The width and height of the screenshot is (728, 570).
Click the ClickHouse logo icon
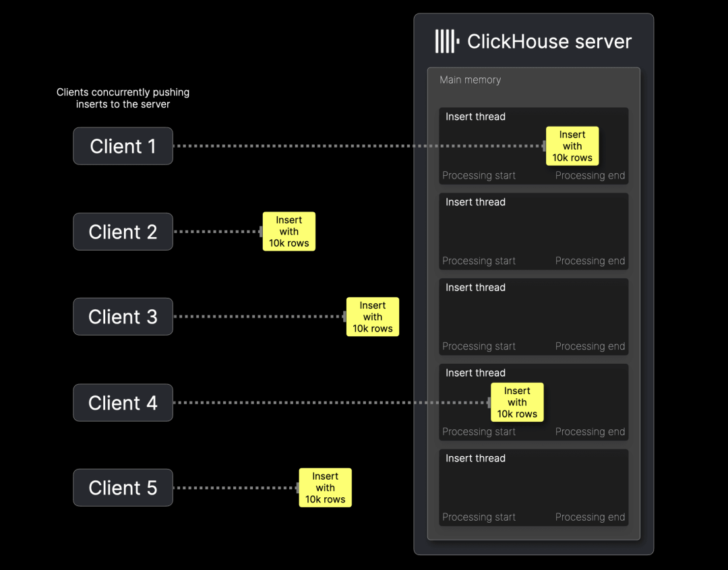point(447,41)
